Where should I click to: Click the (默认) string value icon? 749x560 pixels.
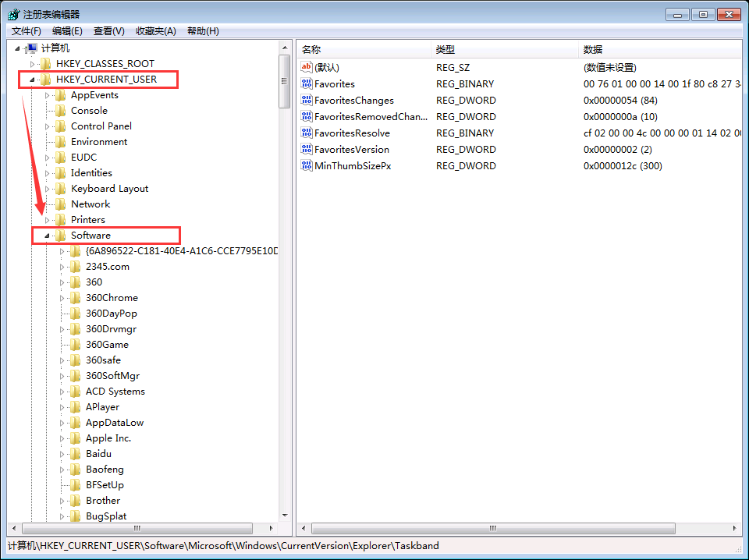click(307, 67)
